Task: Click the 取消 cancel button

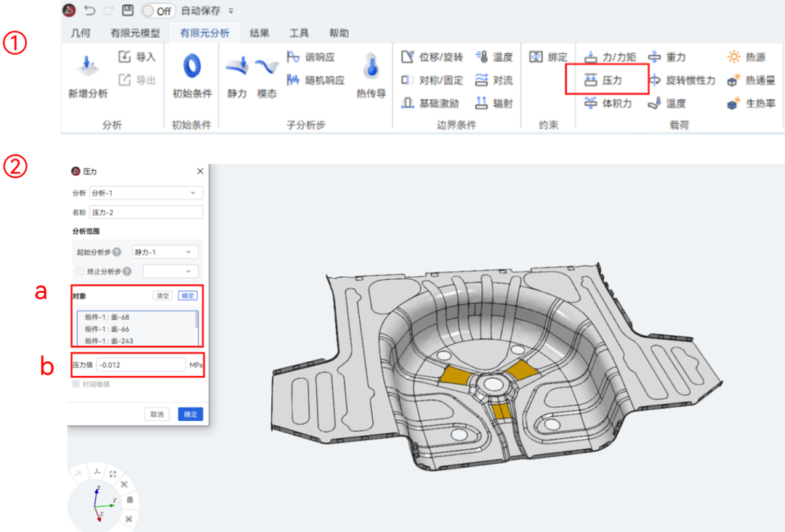Action: [x=156, y=414]
